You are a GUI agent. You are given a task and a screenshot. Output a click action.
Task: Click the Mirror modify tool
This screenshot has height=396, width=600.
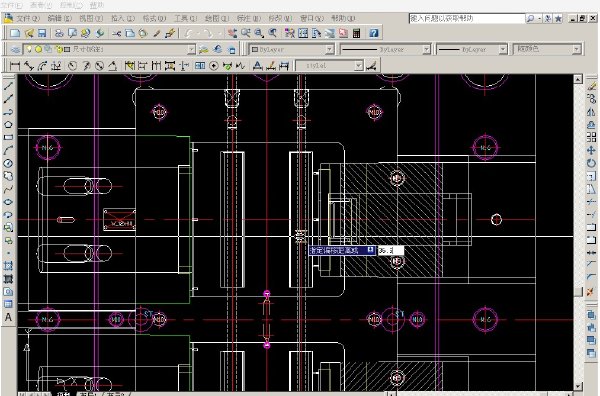(591, 112)
